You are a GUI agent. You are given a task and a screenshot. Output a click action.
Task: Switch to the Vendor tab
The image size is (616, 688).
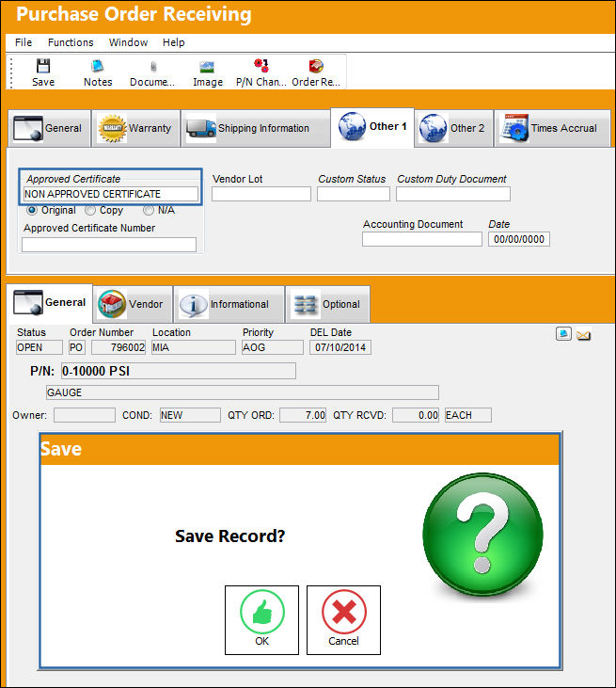coord(133,304)
